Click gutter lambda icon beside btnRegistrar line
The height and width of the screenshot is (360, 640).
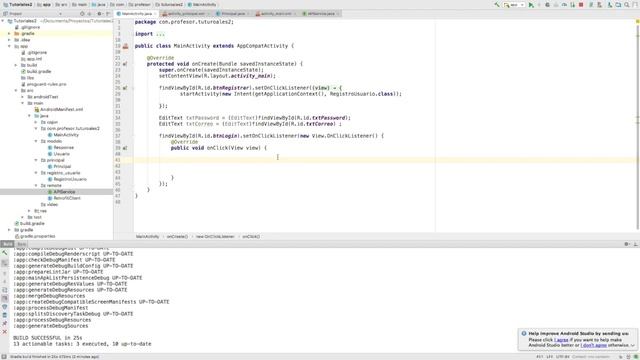pyautogui.click(x=125, y=88)
